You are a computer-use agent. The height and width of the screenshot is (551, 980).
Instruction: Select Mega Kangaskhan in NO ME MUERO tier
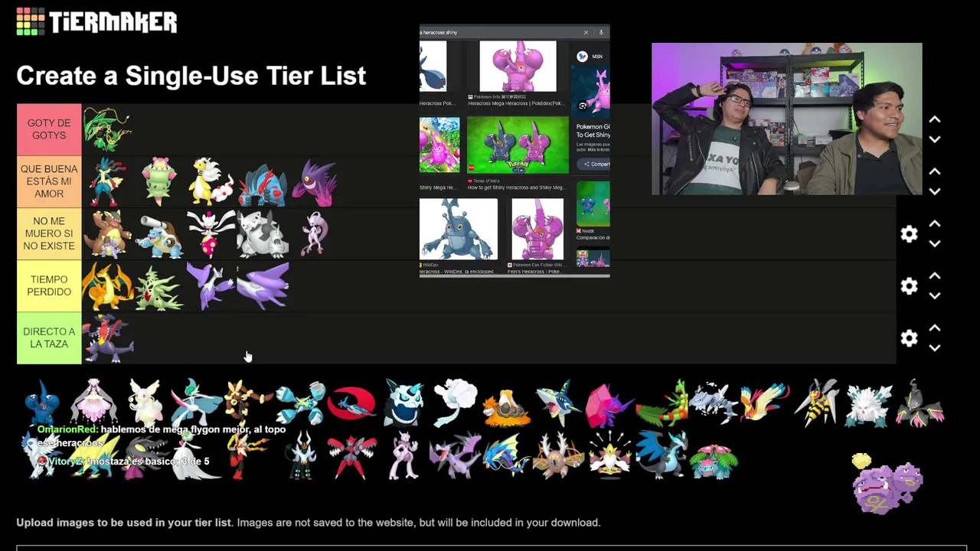[107, 234]
